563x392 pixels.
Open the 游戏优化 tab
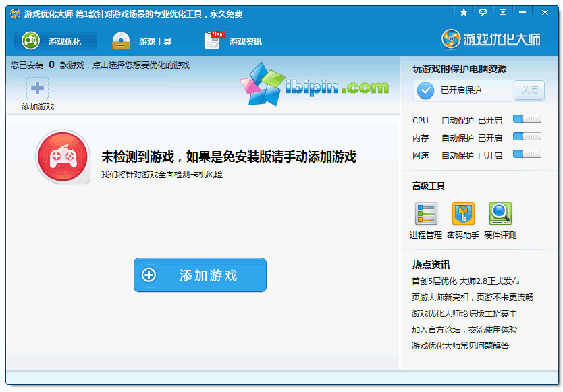pyautogui.click(x=55, y=41)
